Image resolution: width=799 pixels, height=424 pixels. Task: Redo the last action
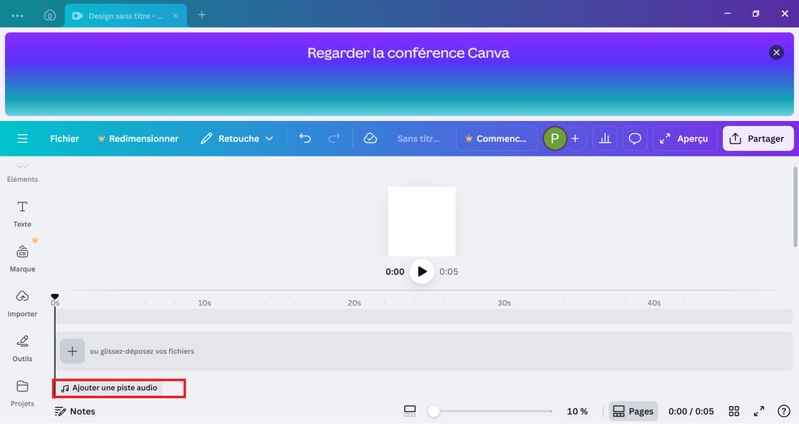(x=334, y=139)
